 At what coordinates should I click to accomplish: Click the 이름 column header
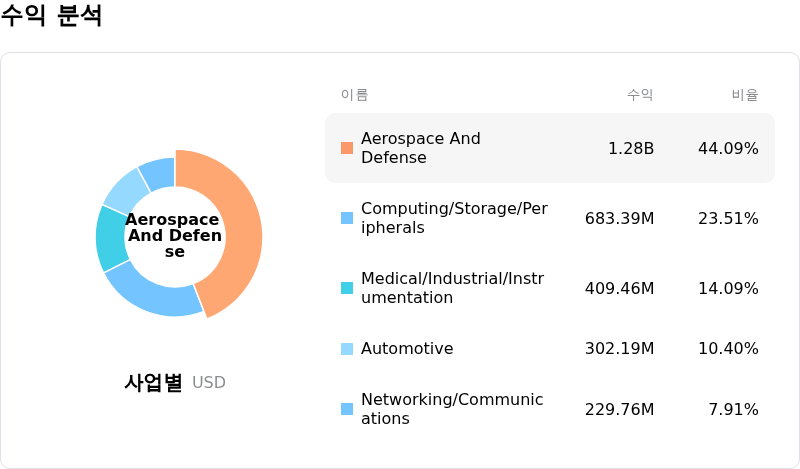(x=355, y=94)
